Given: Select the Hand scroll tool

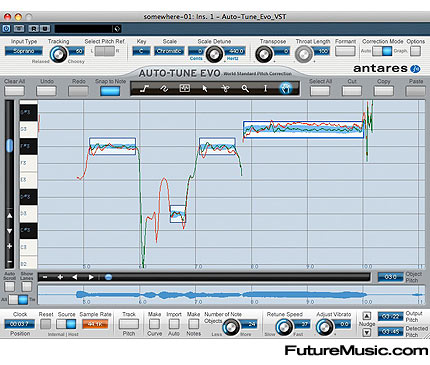Looking at the screenshot, I should click(x=286, y=89).
